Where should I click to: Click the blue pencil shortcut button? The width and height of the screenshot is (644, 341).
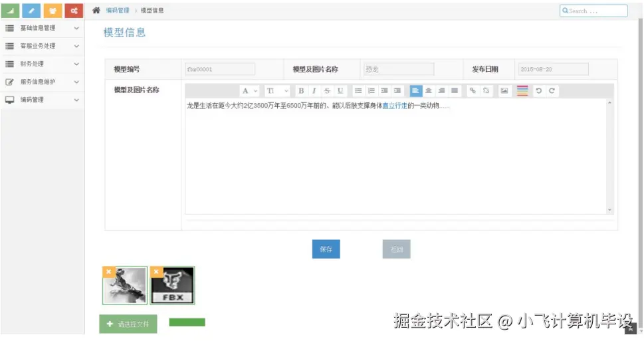pos(31,11)
